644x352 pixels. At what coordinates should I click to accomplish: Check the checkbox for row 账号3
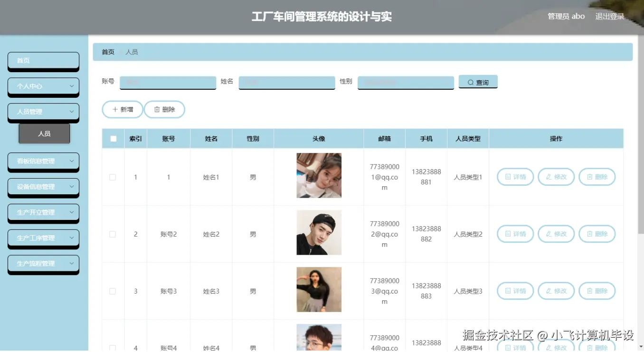tap(113, 291)
